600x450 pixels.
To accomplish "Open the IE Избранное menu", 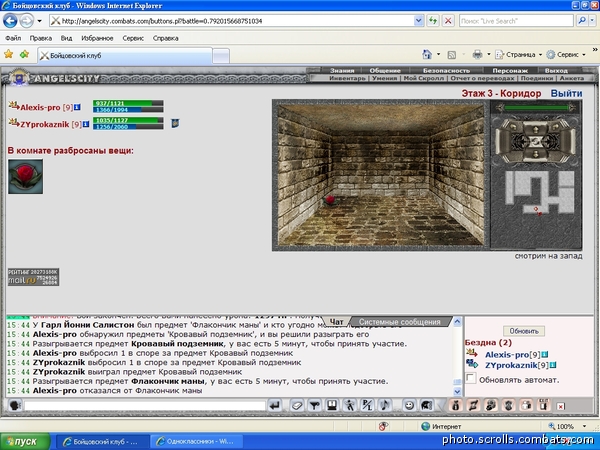I will [x=97, y=38].
